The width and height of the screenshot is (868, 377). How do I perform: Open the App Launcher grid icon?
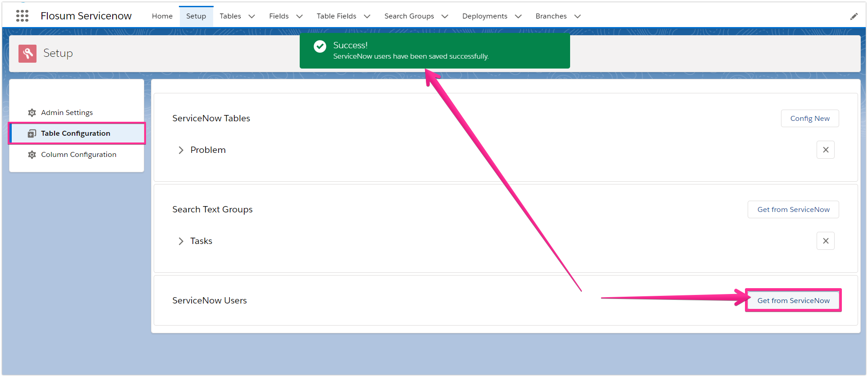pos(22,16)
